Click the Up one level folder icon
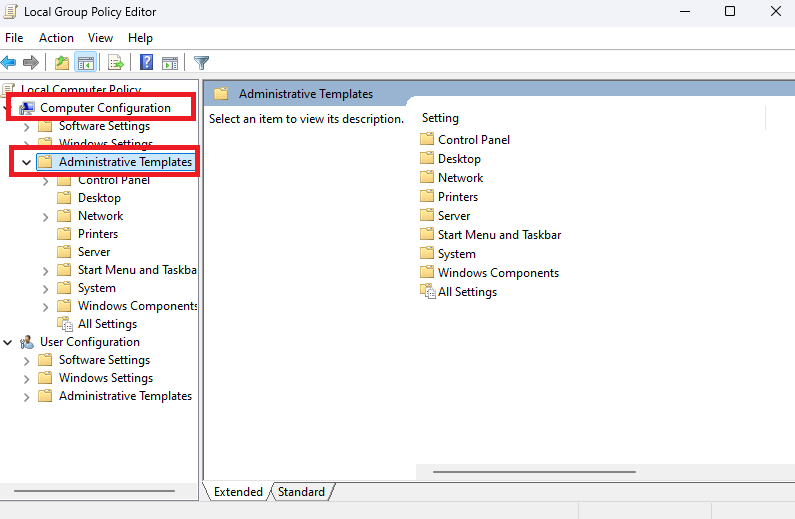 pos(62,63)
